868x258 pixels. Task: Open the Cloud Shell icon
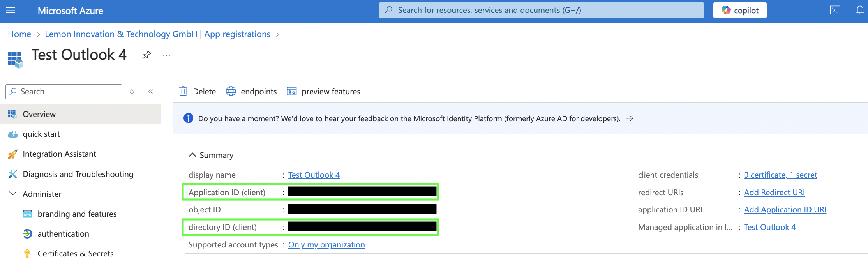click(835, 10)
